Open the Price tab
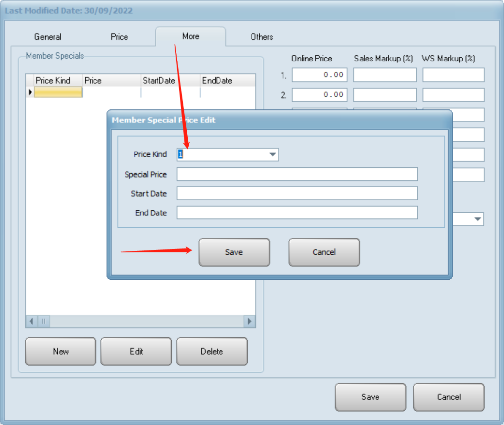 pyautogui.click(x=119, y=37)
